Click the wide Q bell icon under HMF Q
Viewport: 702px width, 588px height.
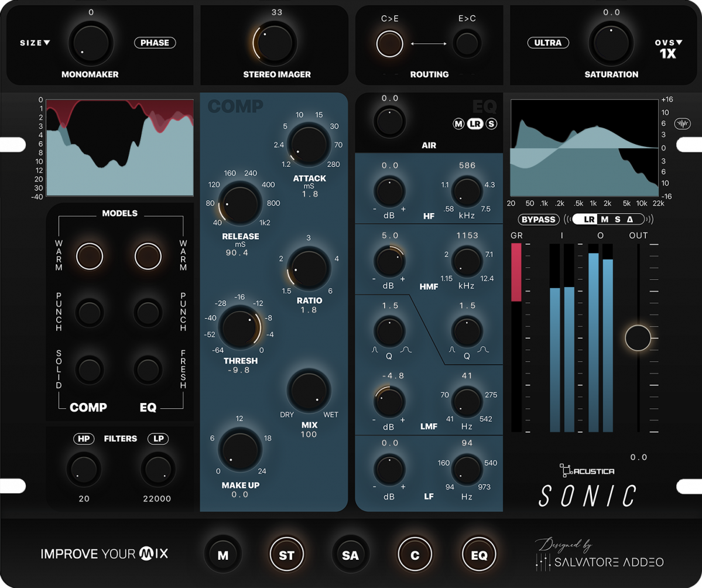[x=406, y=350]
